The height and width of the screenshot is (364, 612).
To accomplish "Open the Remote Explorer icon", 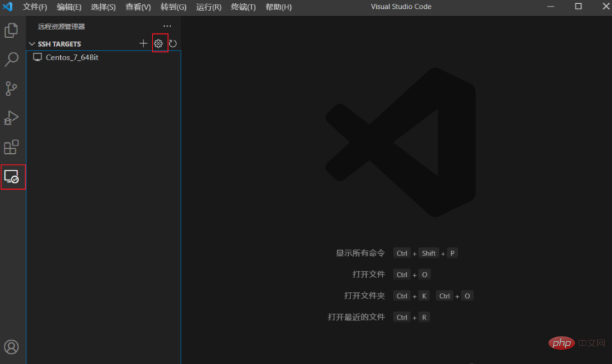I will click(x=12, y=177).
